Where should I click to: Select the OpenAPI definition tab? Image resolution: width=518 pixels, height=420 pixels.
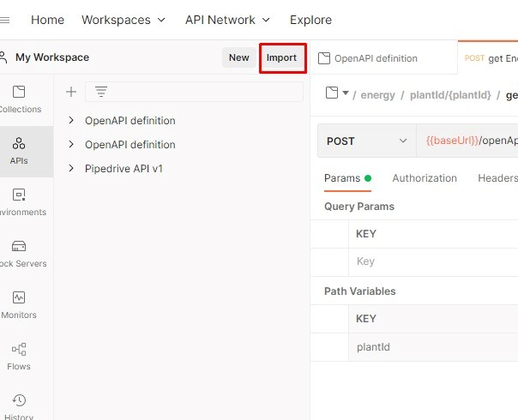pyautogui.click(x=376, y=58)
